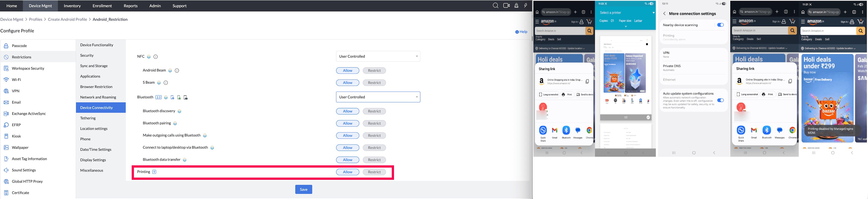
Task: Tap the Print icon in first phone's share sheet
Action: point(563,95)
